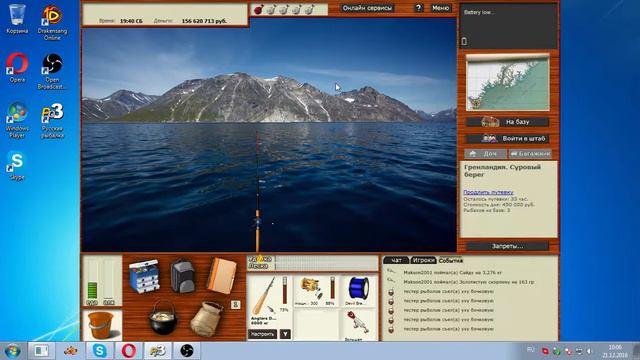
Task: Open the burlap sack
Action: click(x=207, y=319)
